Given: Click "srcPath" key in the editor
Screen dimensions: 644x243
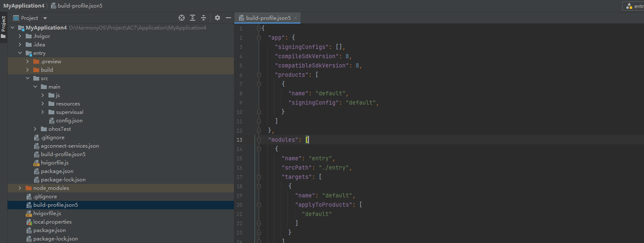Looking at the screenshot, I should 297,167.
